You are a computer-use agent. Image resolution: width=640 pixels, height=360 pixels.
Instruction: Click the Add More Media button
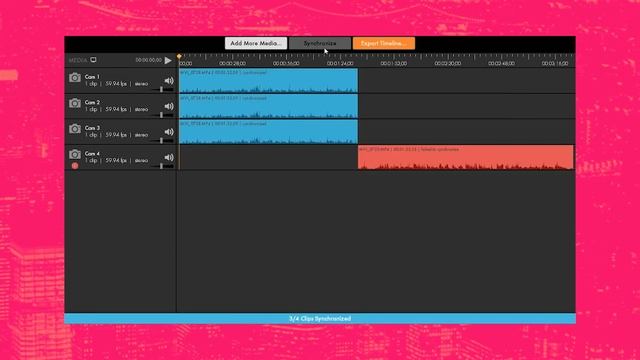click(x=256, y=43)
